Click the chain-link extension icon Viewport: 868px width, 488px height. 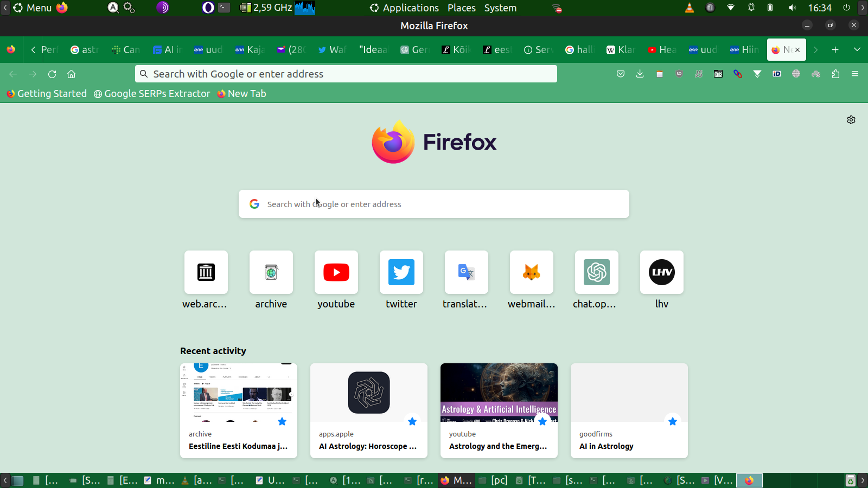[x=738, y=74]
